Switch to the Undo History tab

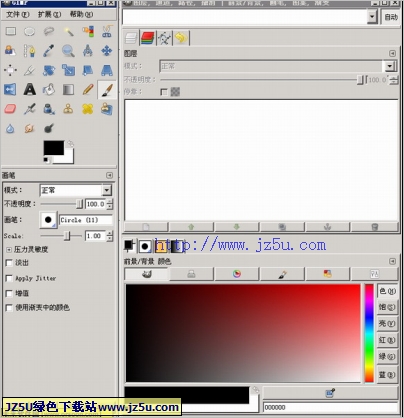(x=181, y=38)
